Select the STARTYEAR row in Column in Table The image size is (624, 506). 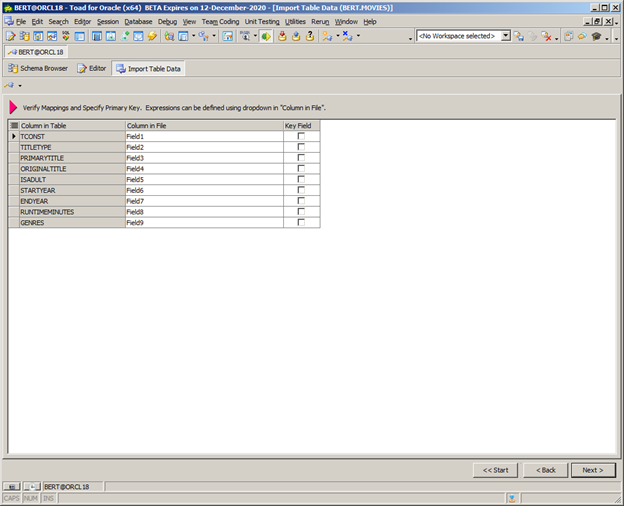72,190
